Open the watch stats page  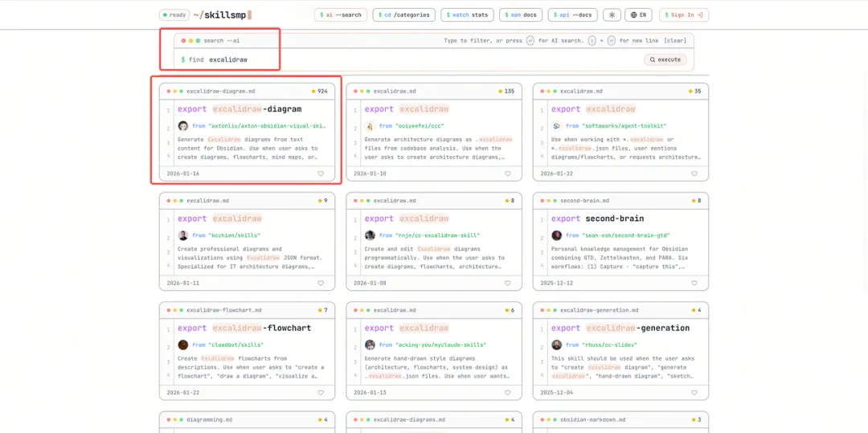coord(467,14)
